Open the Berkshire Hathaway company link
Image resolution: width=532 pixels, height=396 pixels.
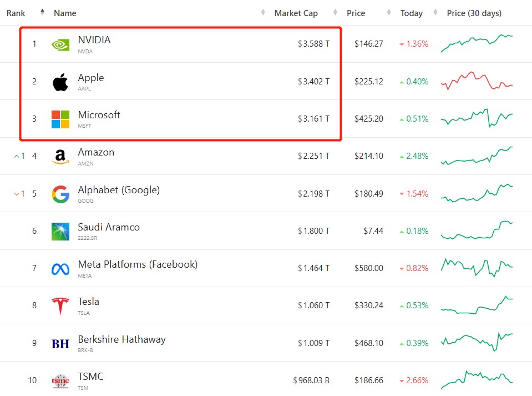[x=121, y=339]
